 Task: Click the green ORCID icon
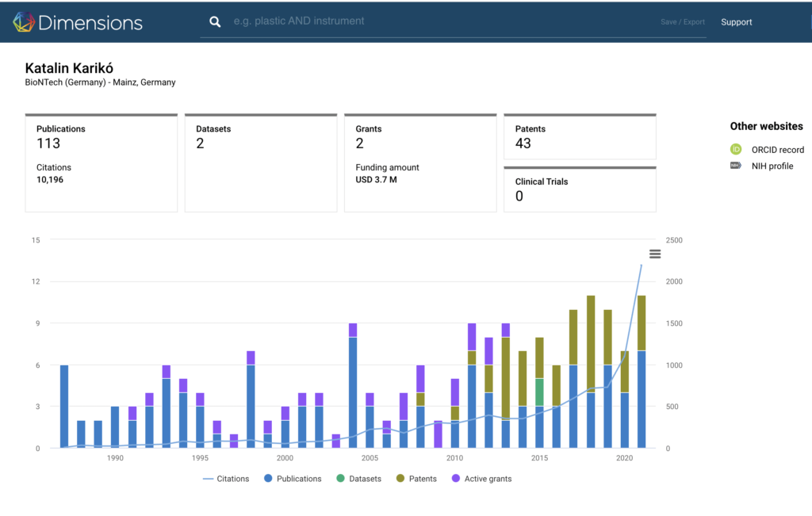(736, 149)
